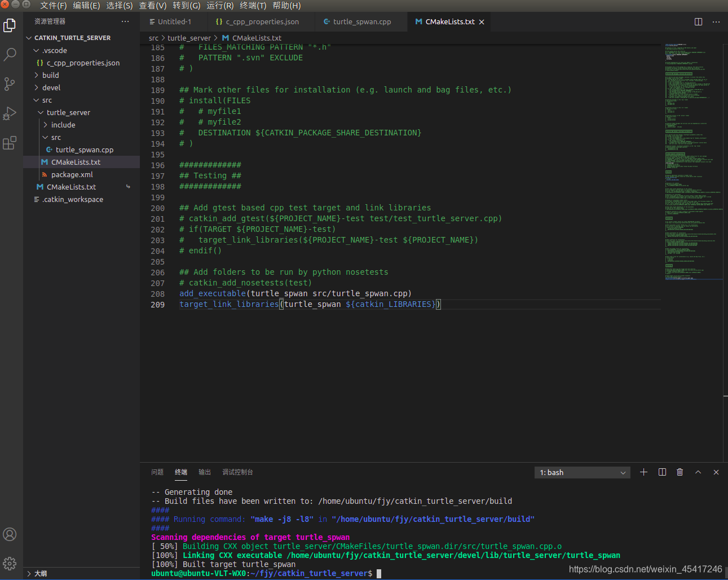Open turtle_spwan.cpp in the file tree
This screenshot has width=728, height=580.
click(x=81, y=150)
